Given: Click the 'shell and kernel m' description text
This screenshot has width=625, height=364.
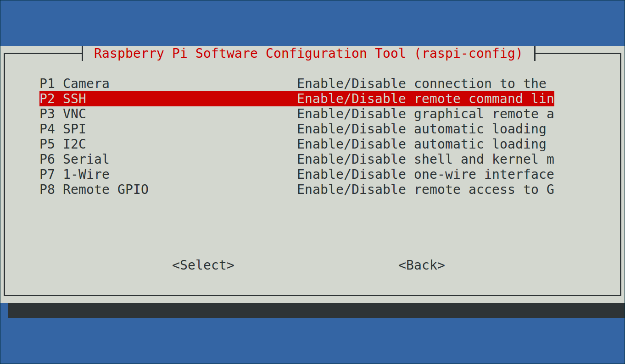Looking at the screenshot, I should coord(484,159).
